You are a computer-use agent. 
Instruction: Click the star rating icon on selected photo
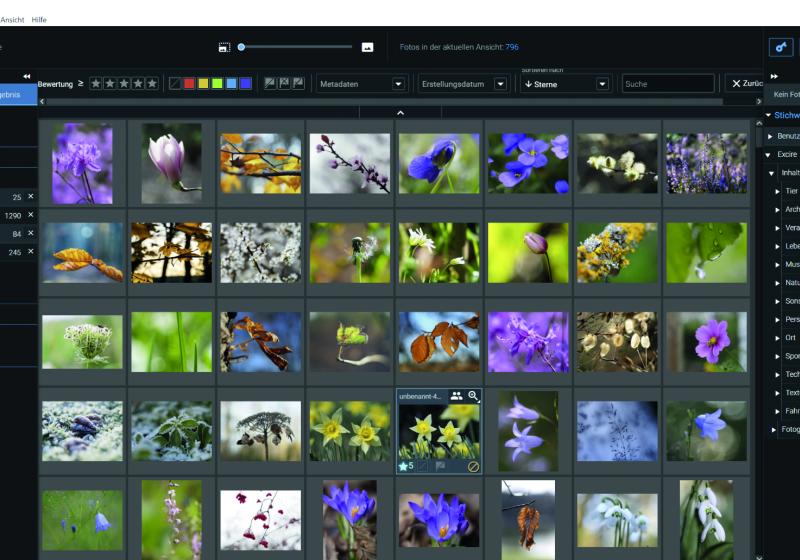point(405,466)
